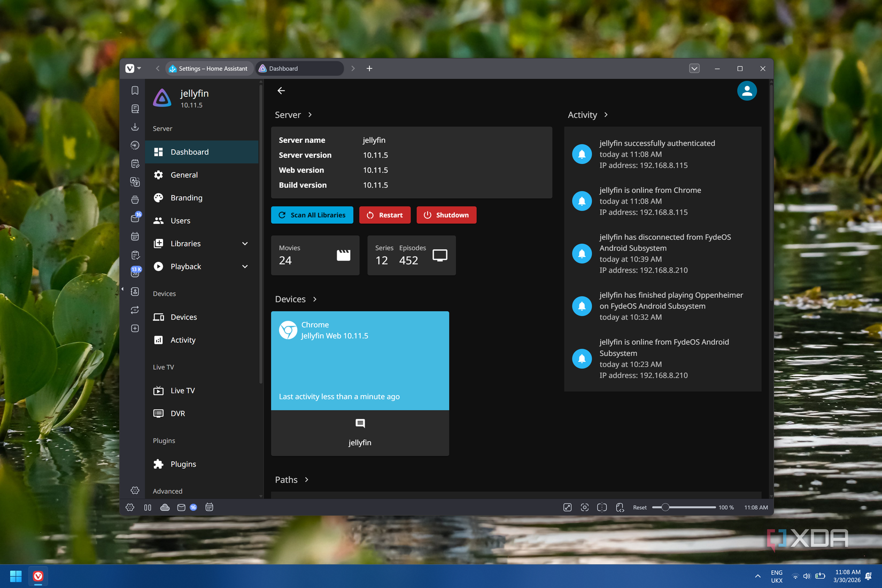Expand the Playback section in Jellyfin
This screenshot has width=882, height=588.
point(245,266)
